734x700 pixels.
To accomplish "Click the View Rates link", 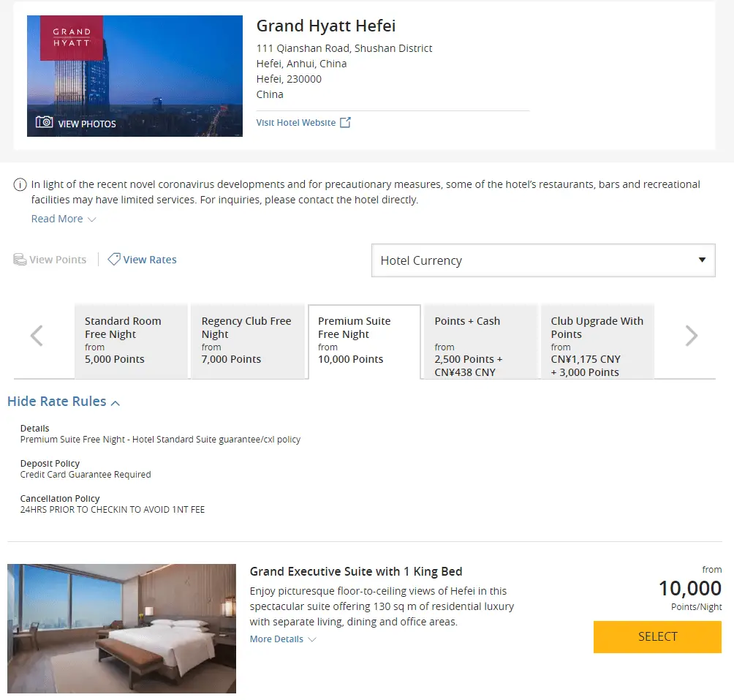I will click(150, 260).
